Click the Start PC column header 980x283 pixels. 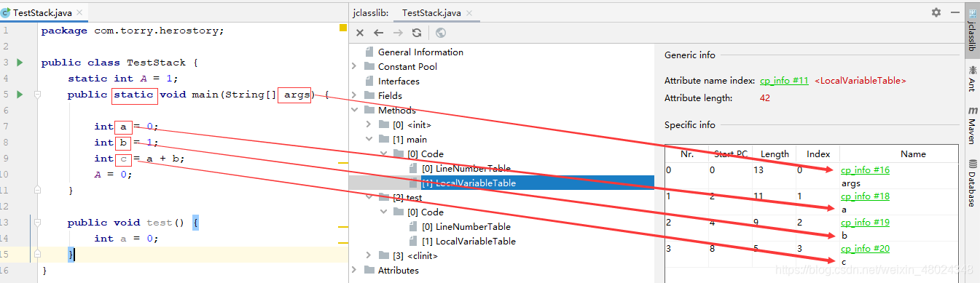(x=730, y=154)
